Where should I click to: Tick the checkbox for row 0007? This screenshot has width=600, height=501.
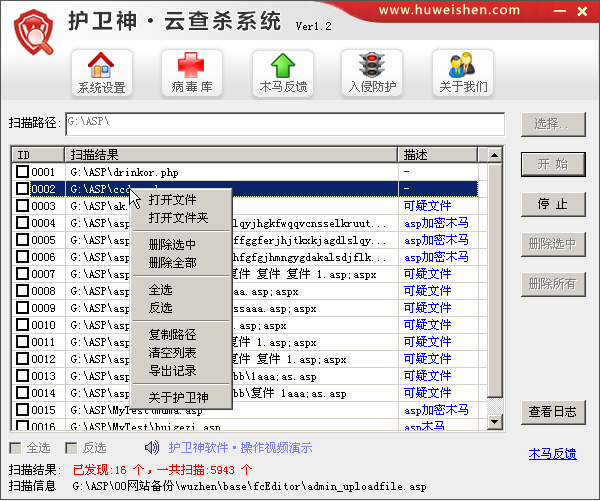click(x=22, y=274)
